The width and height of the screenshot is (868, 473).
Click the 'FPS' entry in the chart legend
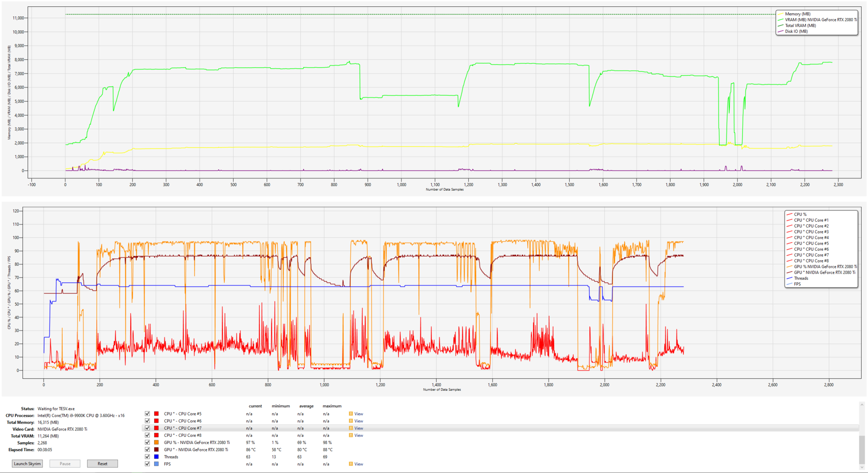click(x=797, y=284)
